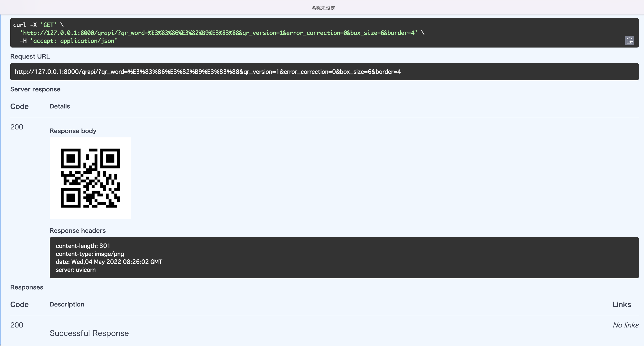Select the date header line

point(109,262)
